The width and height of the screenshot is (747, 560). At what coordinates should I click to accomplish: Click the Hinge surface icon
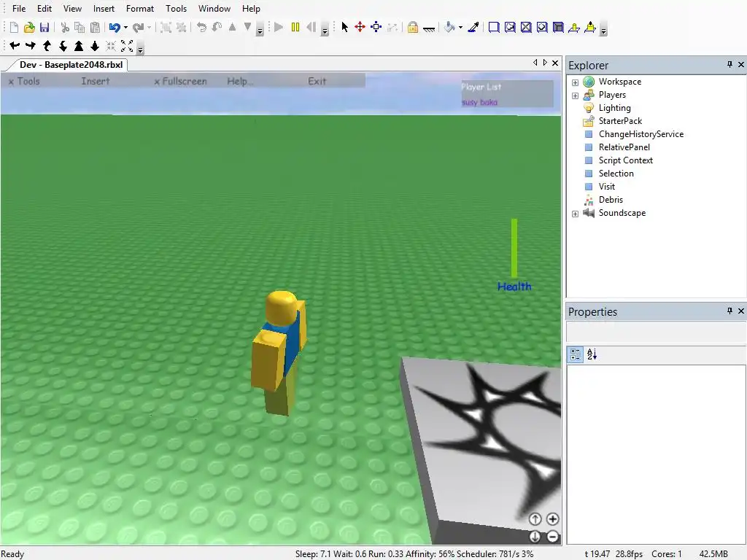pos(574,27)
